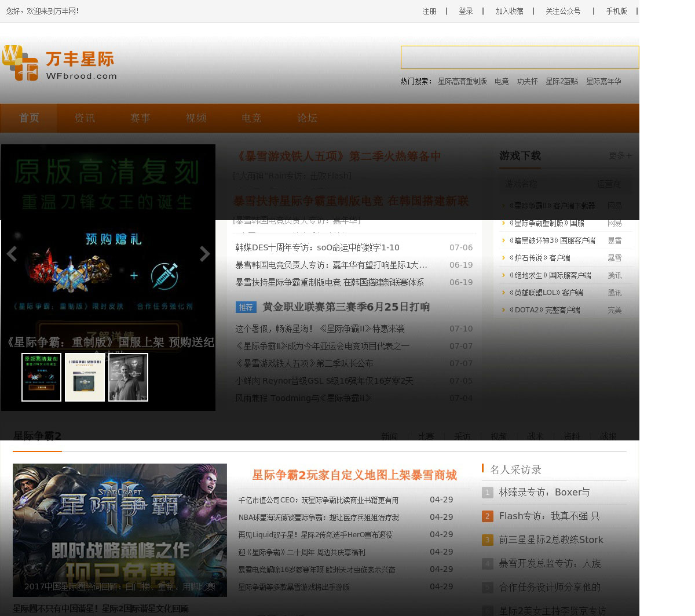Open 星际圈不只有中国谐星 article
Image resolution: width=695 pixels, height=616 pixels.
pos(100,608)
